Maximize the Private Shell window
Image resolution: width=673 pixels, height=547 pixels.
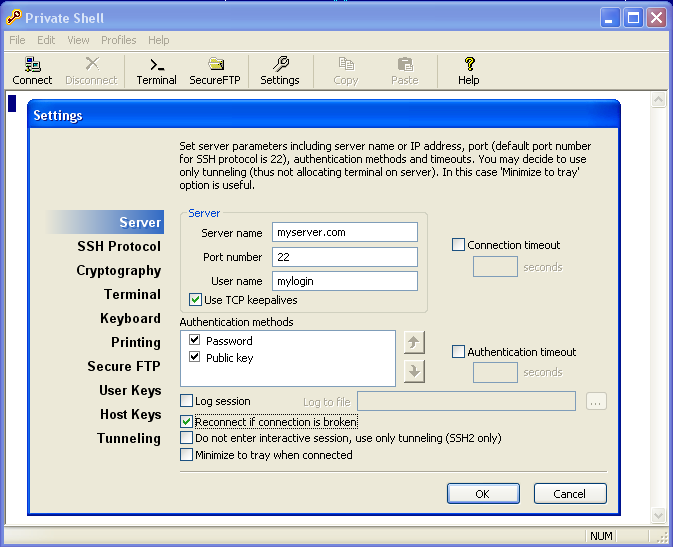[633, 18]
